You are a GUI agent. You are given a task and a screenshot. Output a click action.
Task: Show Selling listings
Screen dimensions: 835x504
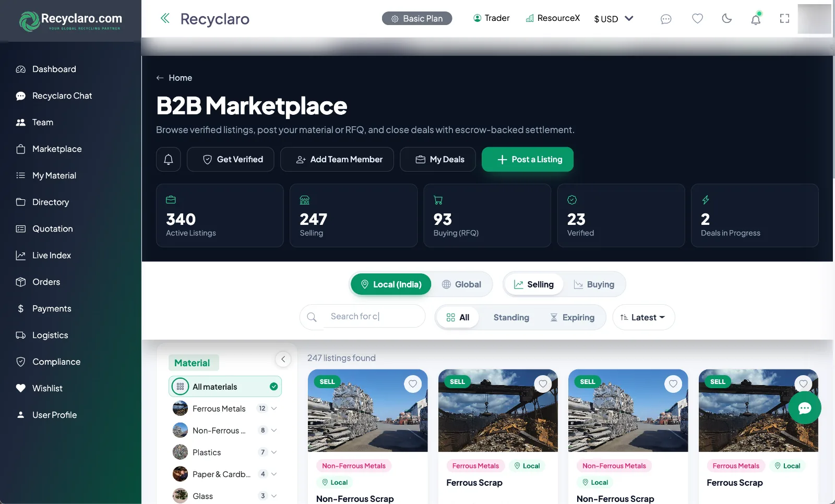coord(534,284)
